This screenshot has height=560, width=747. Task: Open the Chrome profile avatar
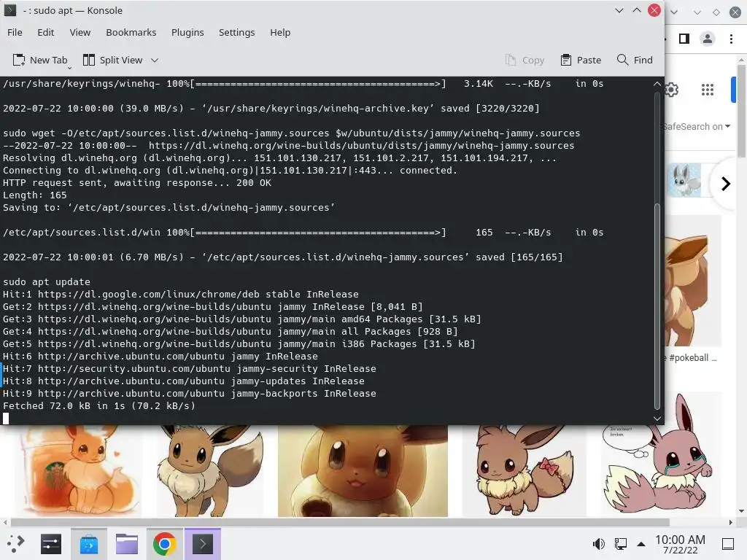click(708, 39)
